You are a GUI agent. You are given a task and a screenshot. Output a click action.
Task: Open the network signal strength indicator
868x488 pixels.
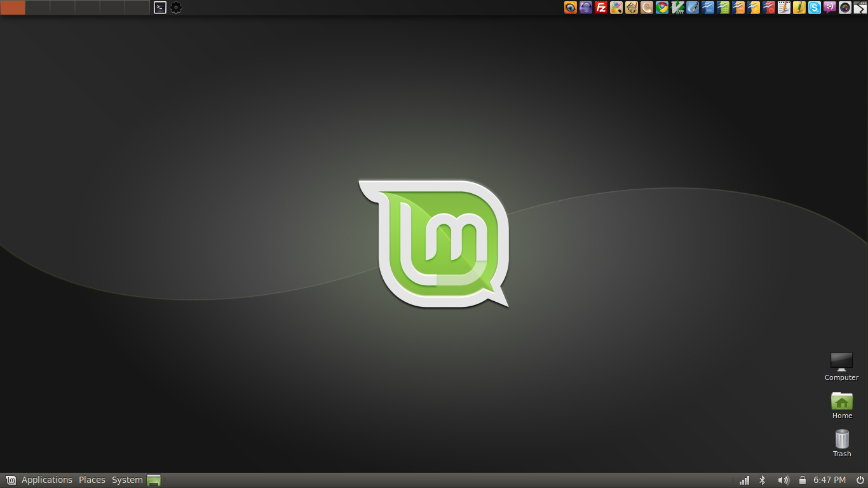743,480
